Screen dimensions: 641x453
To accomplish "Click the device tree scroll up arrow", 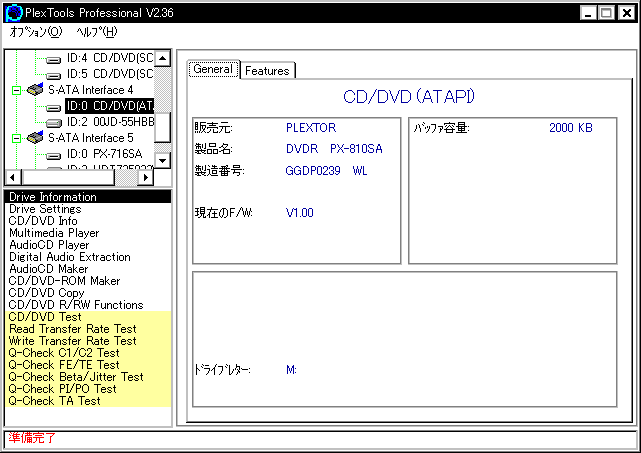I will coord(163,58).
